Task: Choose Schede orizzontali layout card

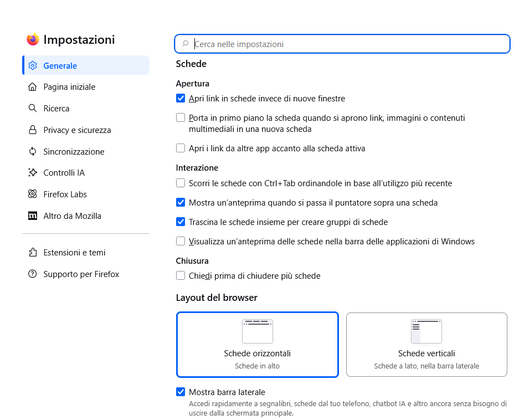Action: click(258, 345)
